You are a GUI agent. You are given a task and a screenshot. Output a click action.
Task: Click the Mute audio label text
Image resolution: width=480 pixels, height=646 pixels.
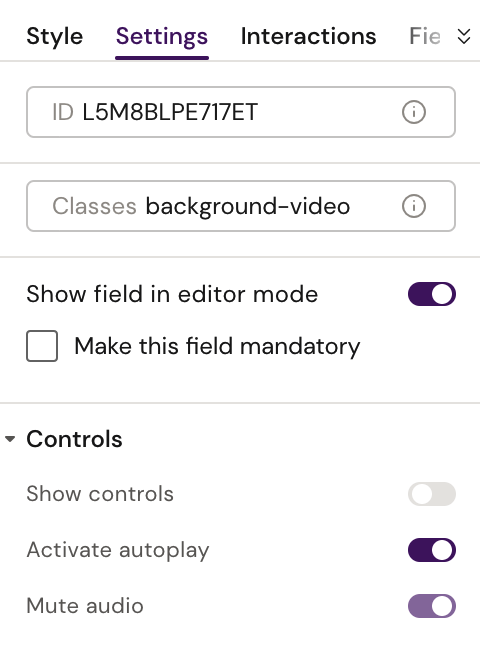point(85,606)
